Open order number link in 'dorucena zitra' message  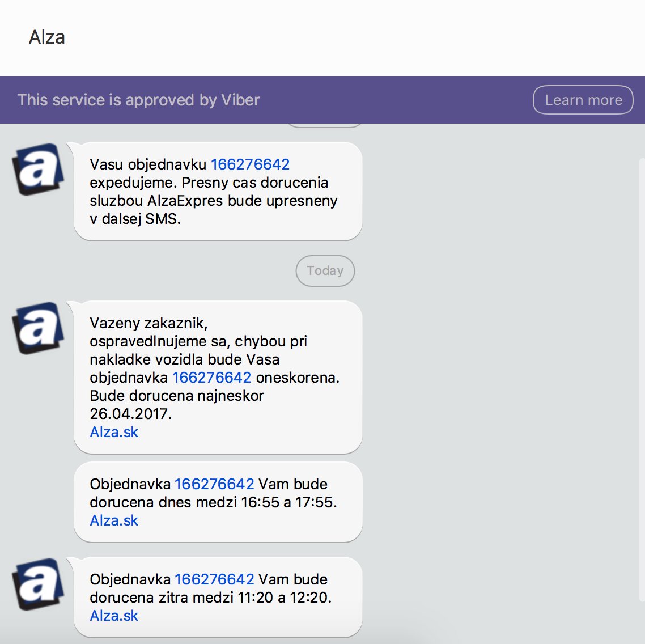[214, 579]
